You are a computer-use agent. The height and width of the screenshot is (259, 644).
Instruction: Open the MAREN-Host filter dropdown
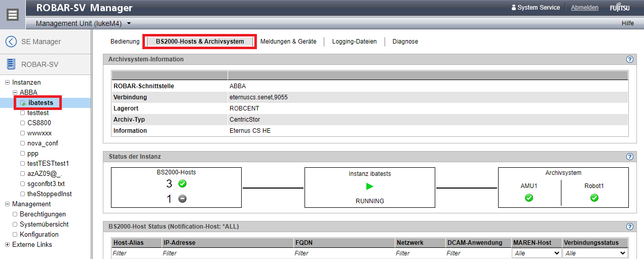click(x=537, y=253)
